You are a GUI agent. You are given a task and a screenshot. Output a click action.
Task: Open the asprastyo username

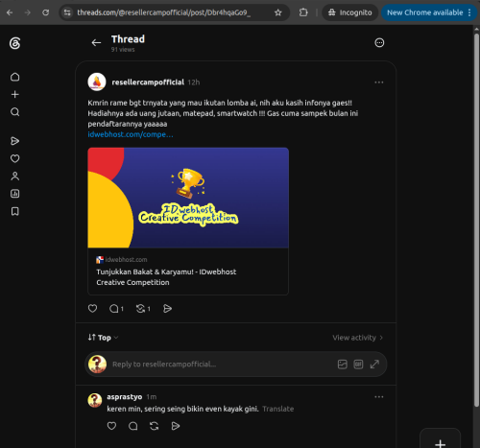point(125,397)
